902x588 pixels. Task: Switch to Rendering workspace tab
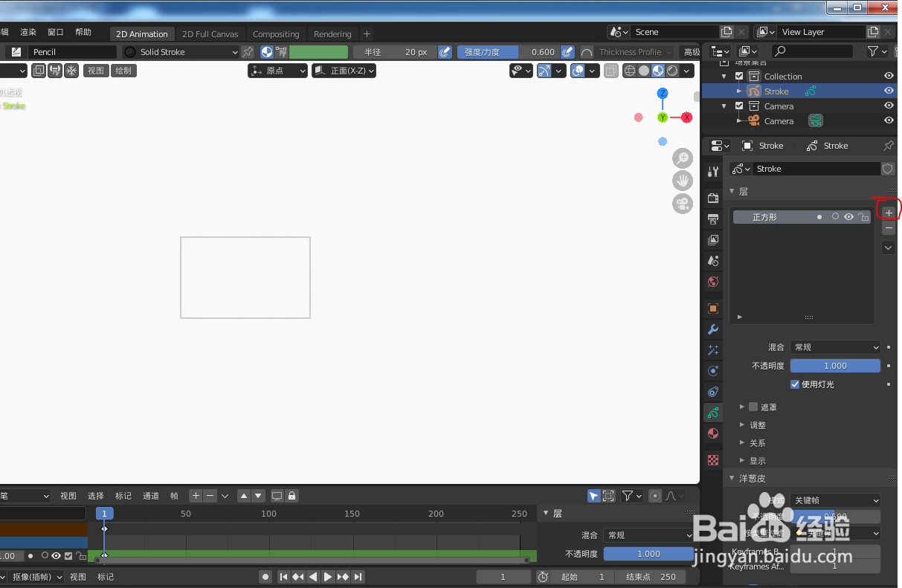tap(332, 34)
